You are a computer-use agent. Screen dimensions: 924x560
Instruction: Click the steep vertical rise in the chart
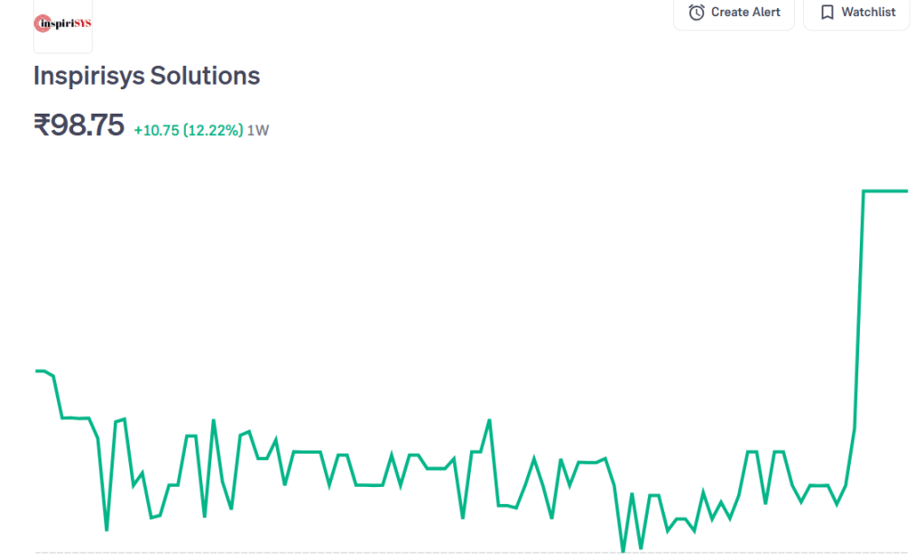tap(859, 307)
